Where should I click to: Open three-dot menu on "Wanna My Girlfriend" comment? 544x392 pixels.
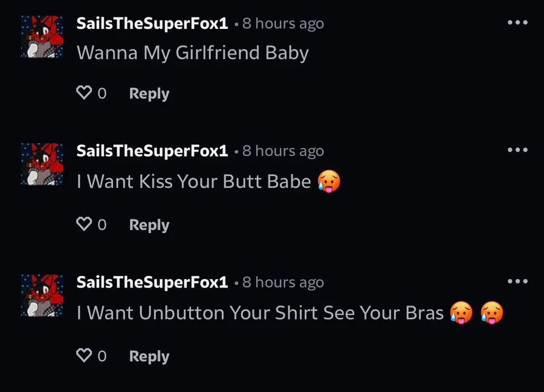pyautogui.click(x=517, y=23)
